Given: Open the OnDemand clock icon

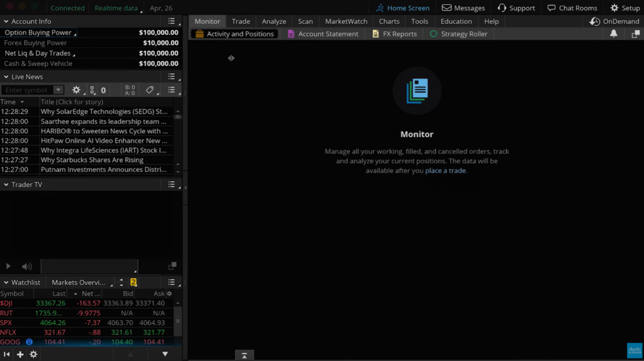Looking at the screenshot, I should coord(595,21).
